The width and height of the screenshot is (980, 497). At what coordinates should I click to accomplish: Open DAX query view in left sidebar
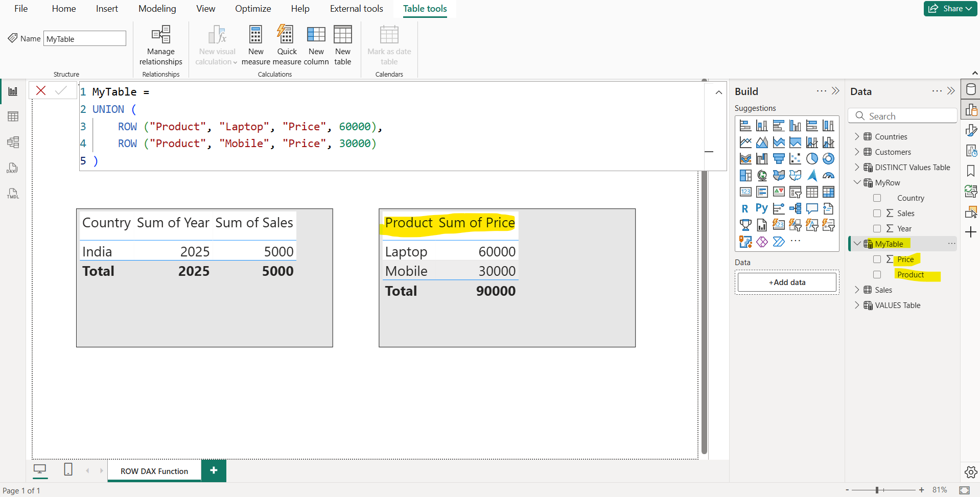click(13, 168)
